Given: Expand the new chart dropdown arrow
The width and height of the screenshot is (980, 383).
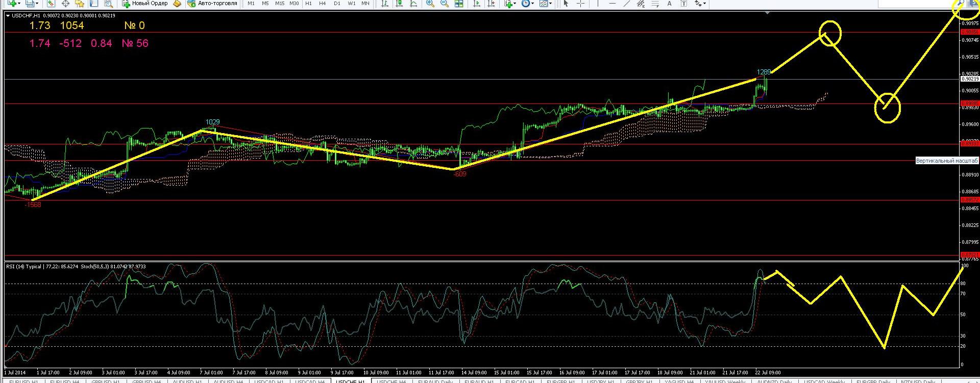Looking at the screenshot, I should point(19,4).
